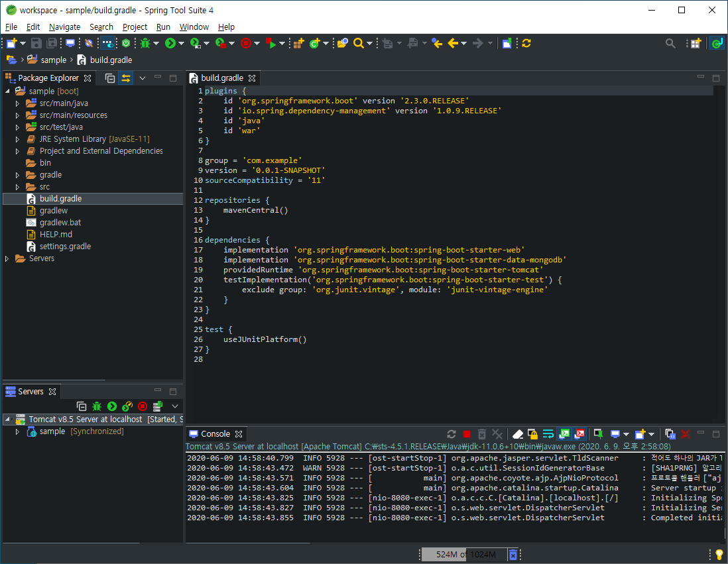The width and height of the screenshot is (728, 564).
Task: Open Display Selected Console dropdown arrow
Action: (x=626, y=434)
